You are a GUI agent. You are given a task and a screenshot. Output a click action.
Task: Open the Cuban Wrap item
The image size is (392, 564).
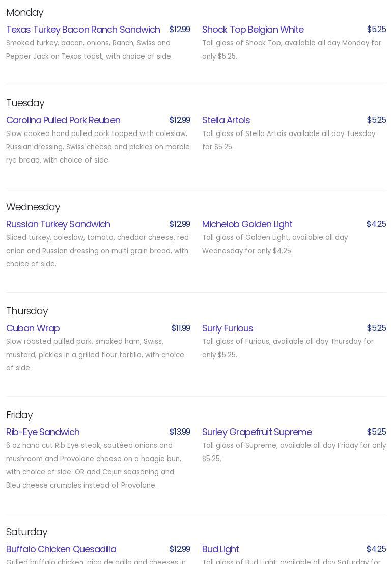tap(33, 328)
